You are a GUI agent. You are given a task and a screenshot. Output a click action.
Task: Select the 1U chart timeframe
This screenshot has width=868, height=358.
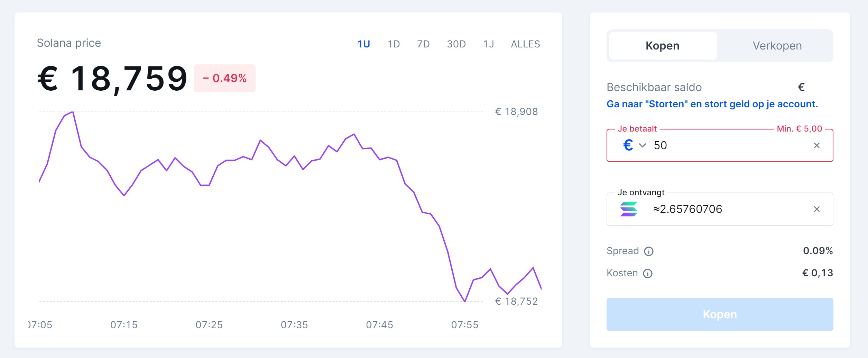[364, 44]
